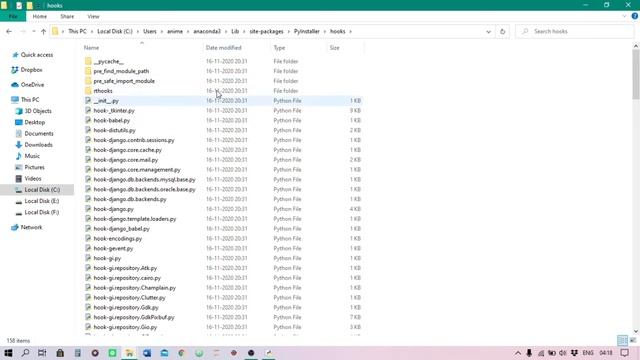Viewport: 640px width, 360px height.
Task: Click the Search hooks field
Action: click(574, 31)
